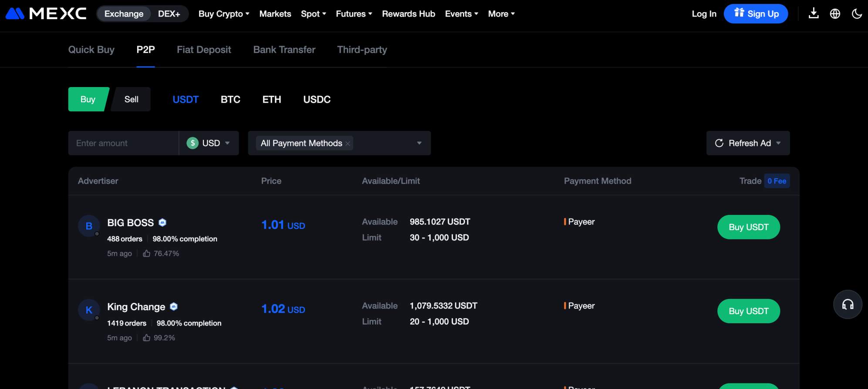Select the BTC coin tab
This screenshot has width=868, height=389.
point(230,99)
